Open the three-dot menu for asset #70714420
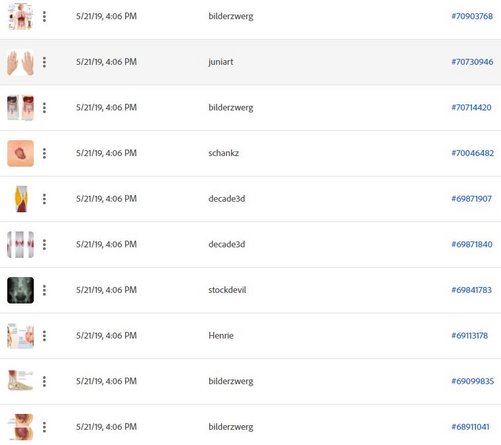501x445 pixels. [x=44, y=108]
